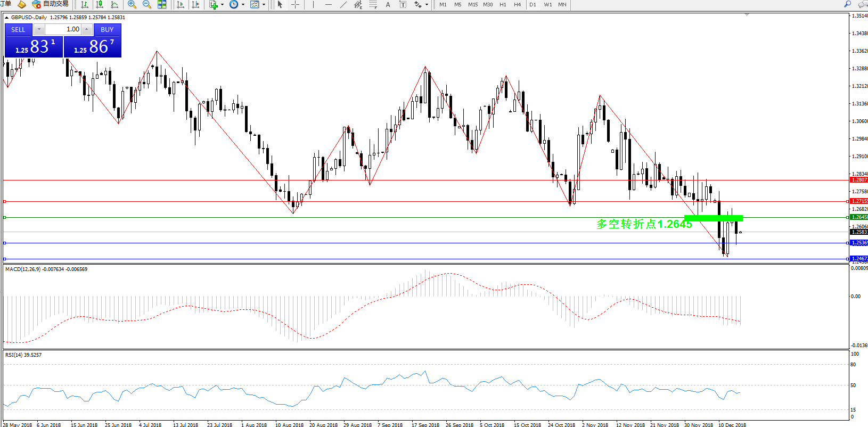Click the lot volume field showing 1.00
Viewport: 868px width, 427px height.
(63, 29)
